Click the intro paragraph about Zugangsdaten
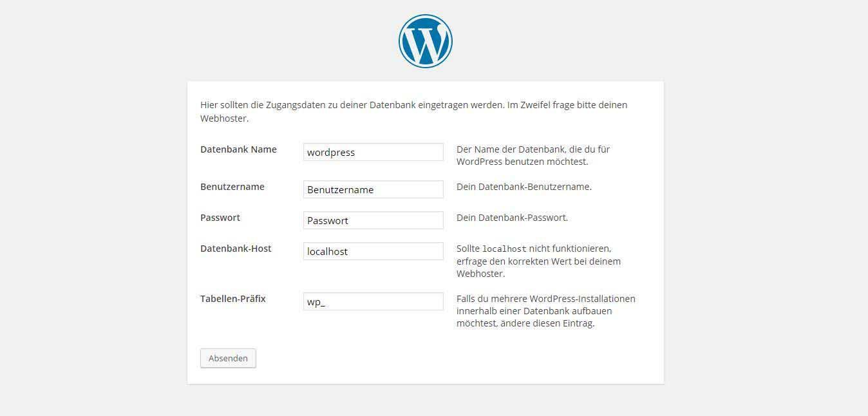868x416 pixels. pyautogui.click(x=413, y=111)
